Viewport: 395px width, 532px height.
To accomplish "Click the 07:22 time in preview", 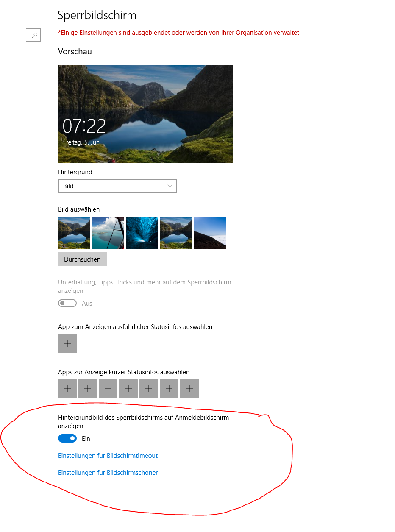I will point(84,126).
